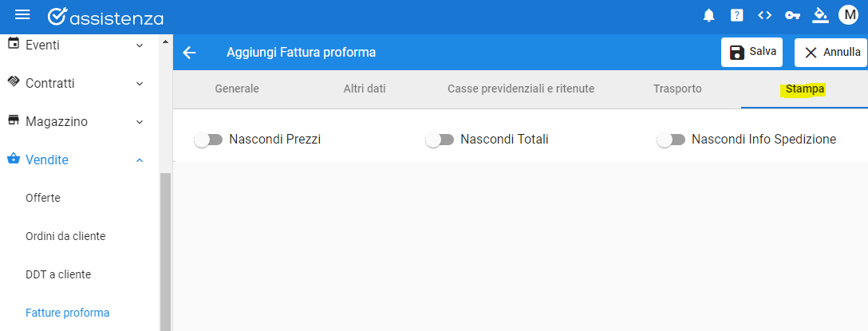
Task: Expand the Eventi sidebar section
Action: (x=76, y=45)
